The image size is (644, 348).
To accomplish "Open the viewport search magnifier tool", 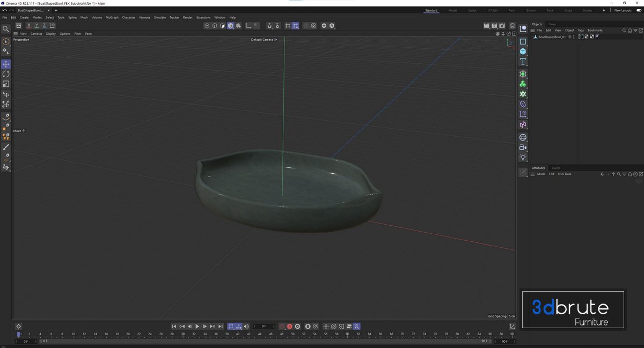I will coord(6,29).
